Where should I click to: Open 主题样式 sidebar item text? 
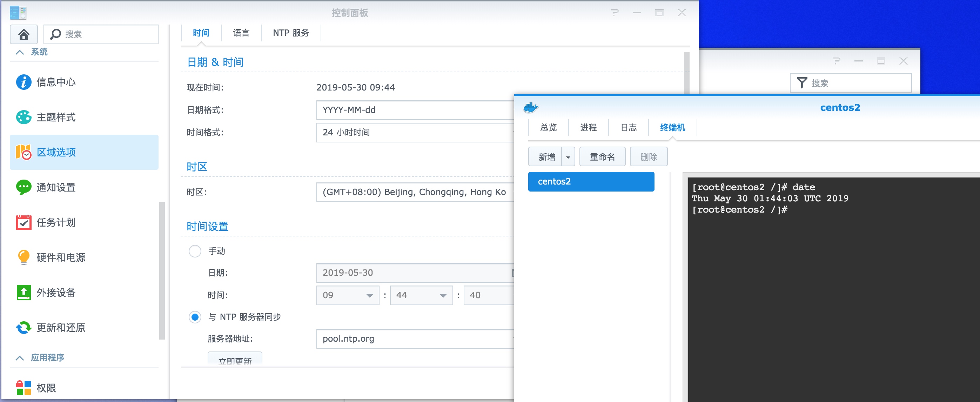pos(56,117)
